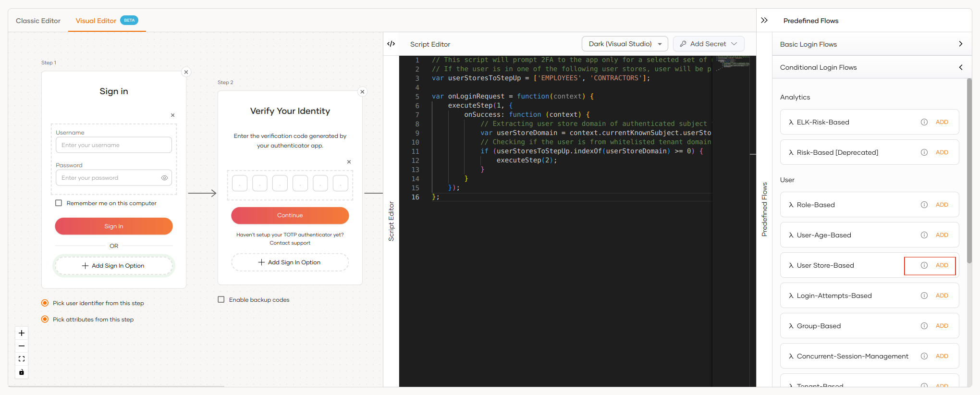Viewport: 980px width, 395px height.
Task: Show info for Role-Based flow
Action: pos(924,205)
